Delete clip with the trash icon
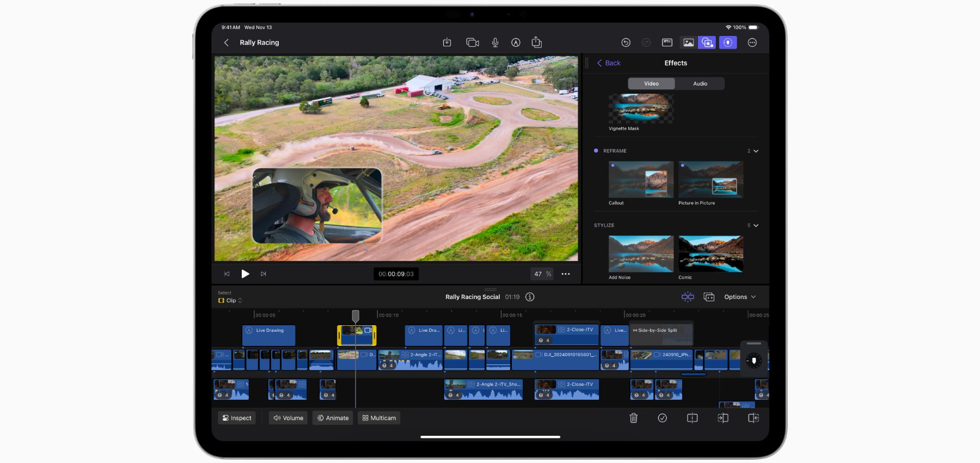 pyautogui.click(x=633, y=418)
